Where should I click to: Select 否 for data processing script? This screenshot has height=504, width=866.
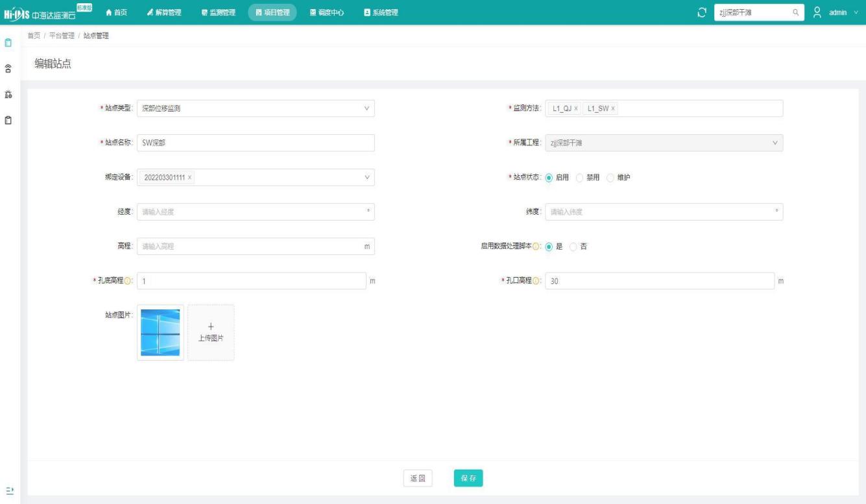[573, 246]
